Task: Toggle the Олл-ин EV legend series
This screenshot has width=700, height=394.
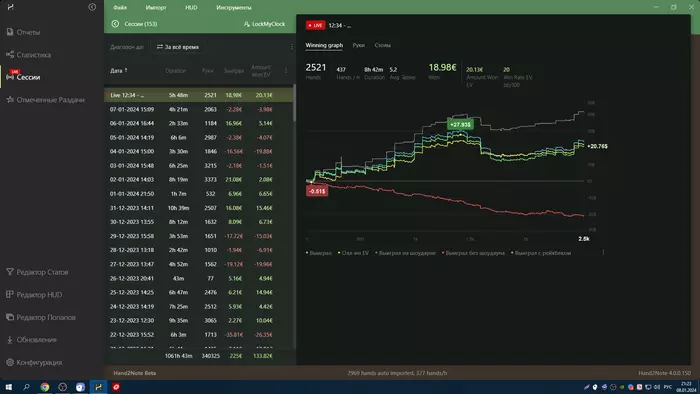Action: (x=354, y=253)
